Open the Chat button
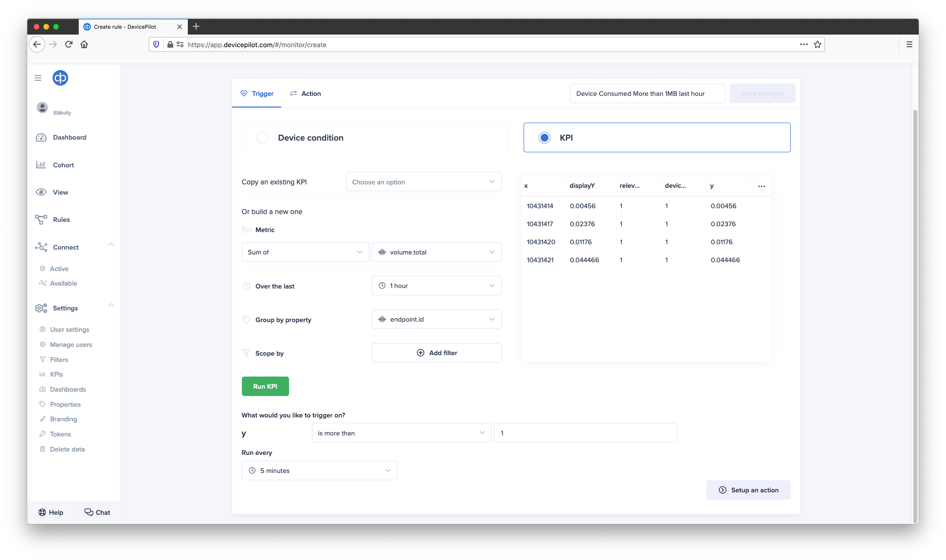 click(x=97, y=512)
